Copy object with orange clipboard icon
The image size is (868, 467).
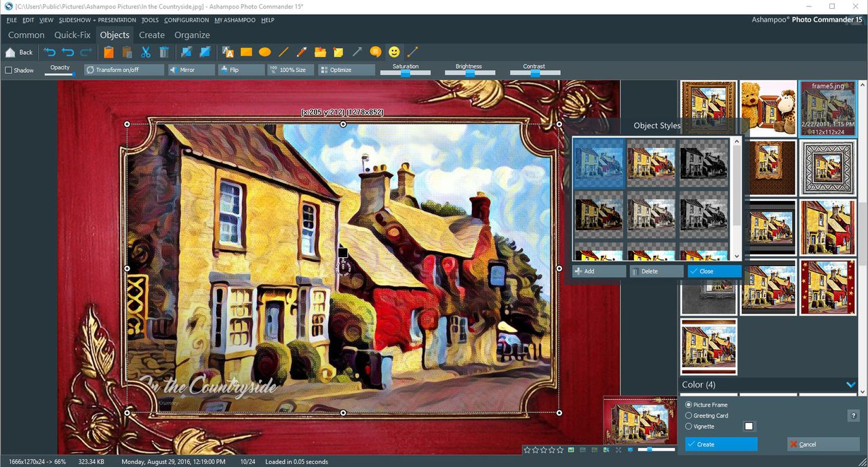point(108,52)
